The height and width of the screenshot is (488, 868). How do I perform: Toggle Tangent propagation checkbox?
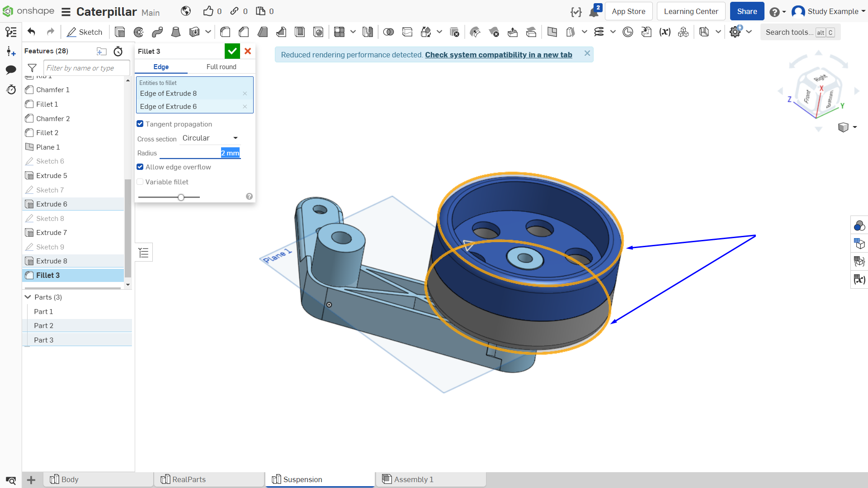click(140, 124)
